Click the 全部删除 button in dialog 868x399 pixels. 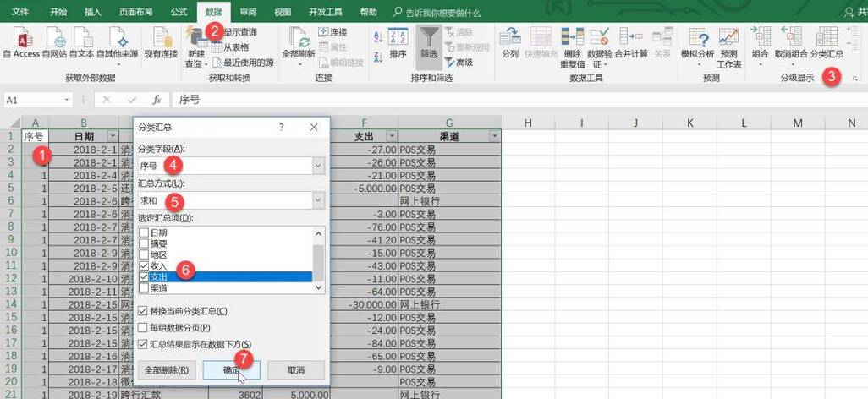coord(167,370)
